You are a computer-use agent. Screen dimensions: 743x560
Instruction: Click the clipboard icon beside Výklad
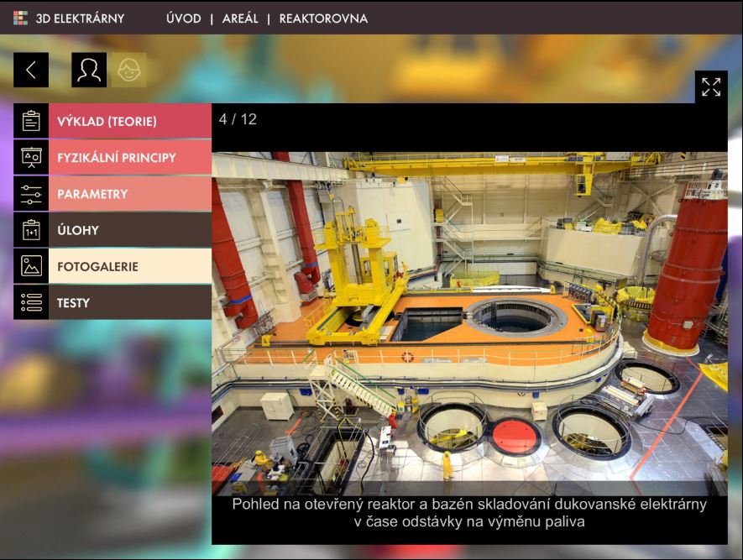[31, 121]
